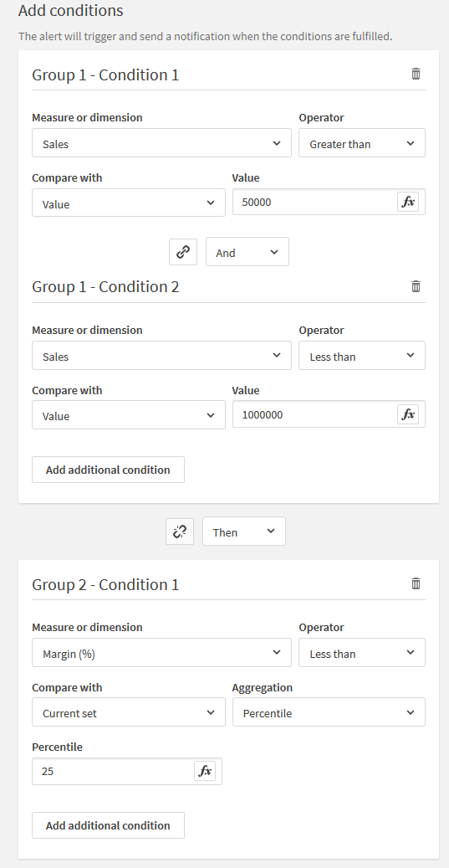Open the Current set compare-with dropdown
The height and width of the screenshot is (868, 449).
pyautogui.click(x=128, y=712)
